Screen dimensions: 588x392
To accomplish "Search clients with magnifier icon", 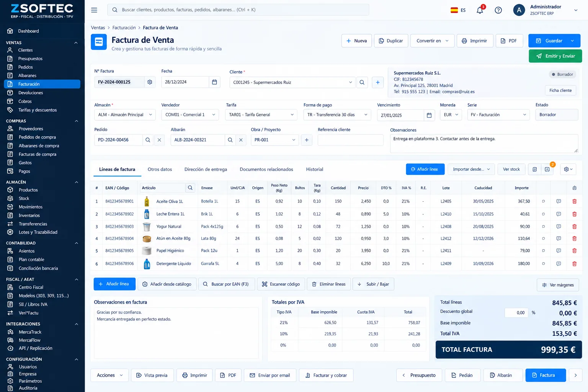I will pos(362,82).
